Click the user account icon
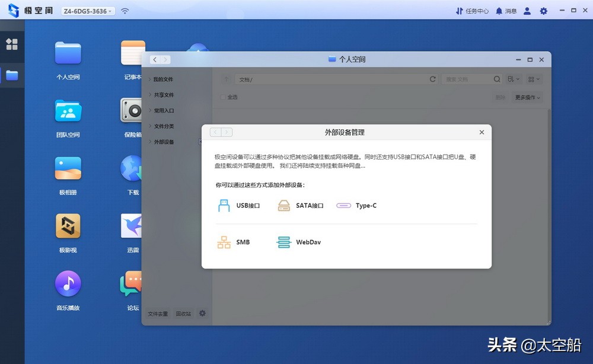 click(x=527, y=11)
